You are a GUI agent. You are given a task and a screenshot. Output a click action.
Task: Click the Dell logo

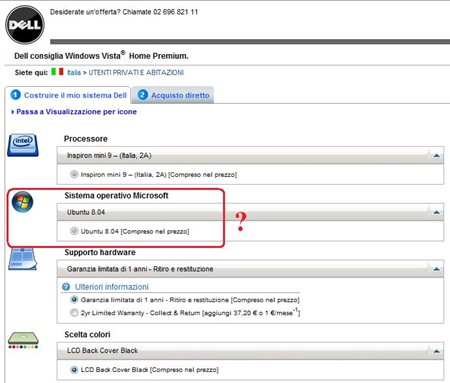click(x=25, y=25)
